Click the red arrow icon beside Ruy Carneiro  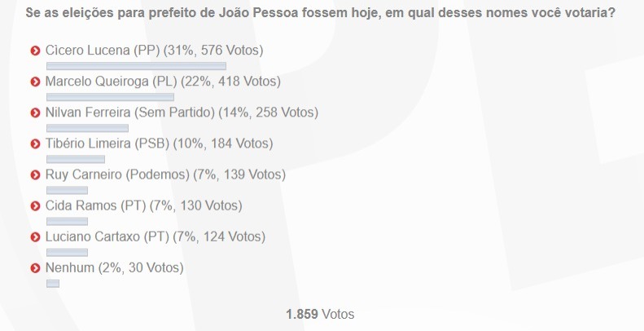[36, 174]
